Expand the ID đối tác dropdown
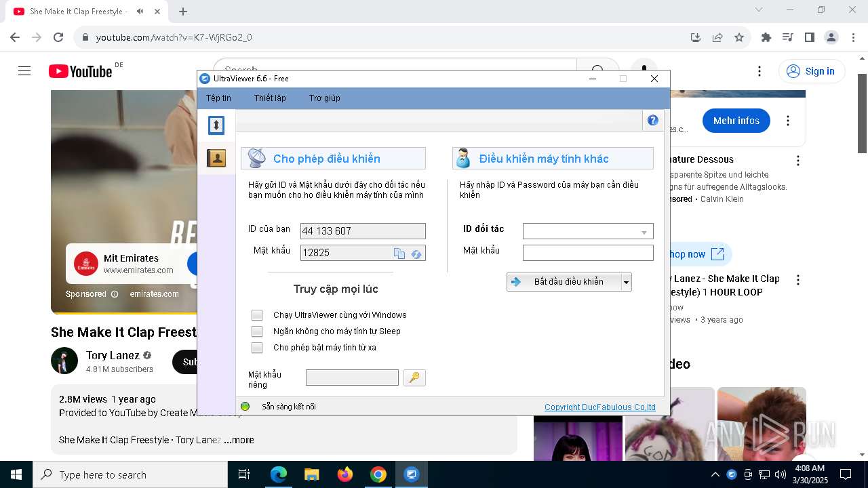This screenshot has height=488, width=868. pyautogui.click(x=644, y=232)
